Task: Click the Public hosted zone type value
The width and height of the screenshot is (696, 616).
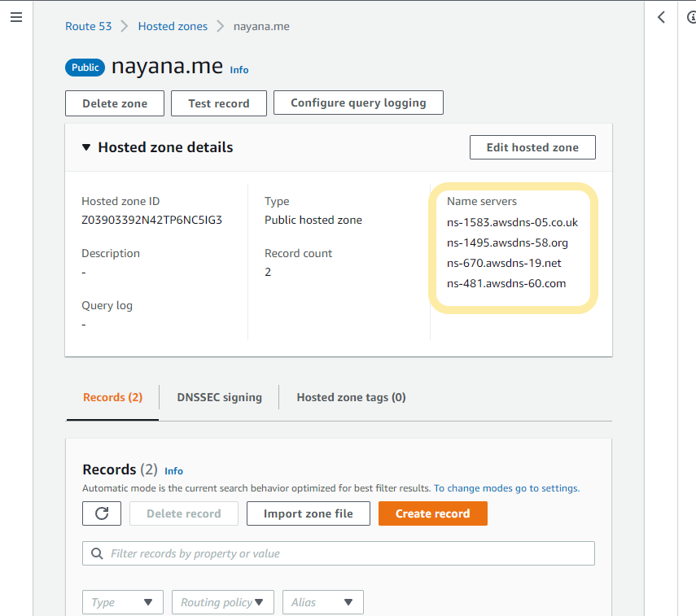Action: pyautogui.click(x=313, y=221)
